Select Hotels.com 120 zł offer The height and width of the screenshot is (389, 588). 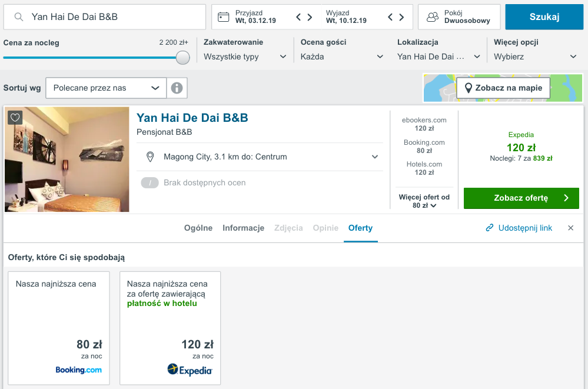424,168
